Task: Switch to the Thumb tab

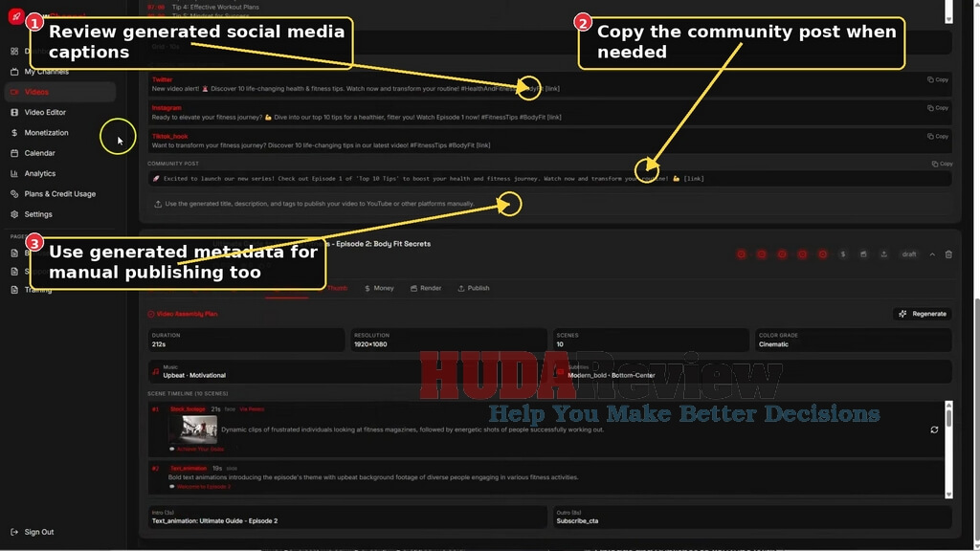Action: (337, 288)
